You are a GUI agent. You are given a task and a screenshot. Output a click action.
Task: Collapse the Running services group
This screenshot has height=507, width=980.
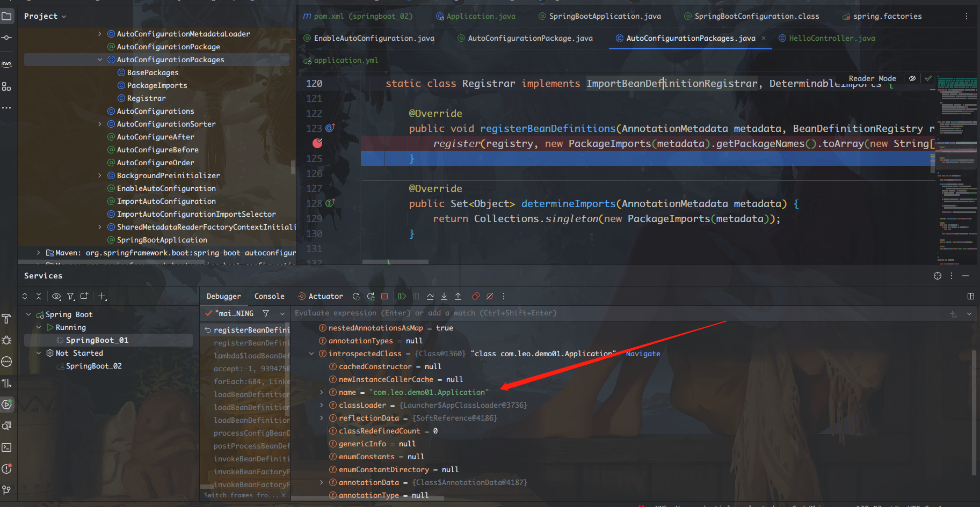pyautogui.click(x=39, y=327)
